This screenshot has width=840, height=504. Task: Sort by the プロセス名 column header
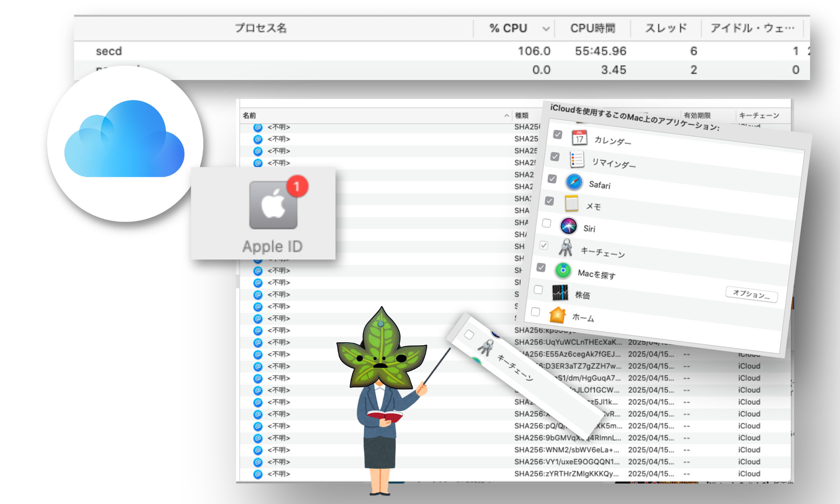click(260, 28)
